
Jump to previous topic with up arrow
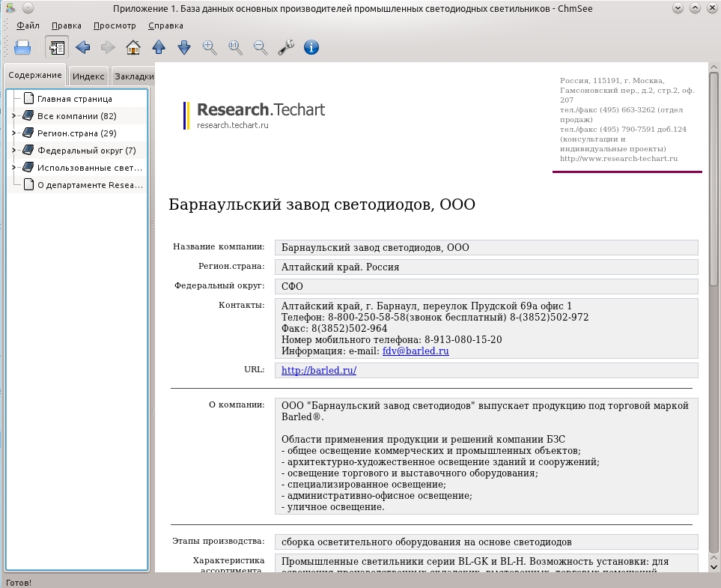(159, 47)
